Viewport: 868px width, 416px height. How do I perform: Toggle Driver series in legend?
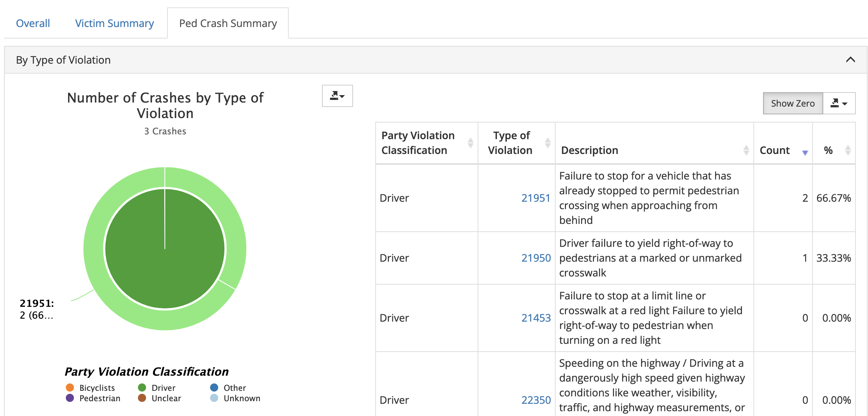point(163,388)
